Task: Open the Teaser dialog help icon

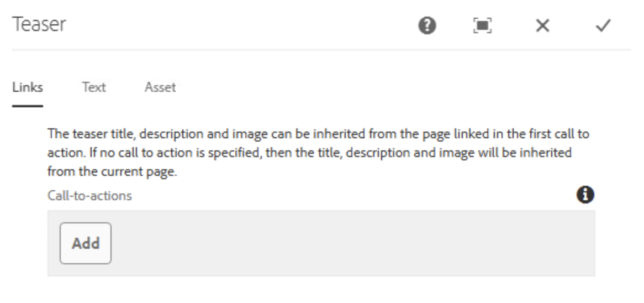Action: tap(427, 26)
